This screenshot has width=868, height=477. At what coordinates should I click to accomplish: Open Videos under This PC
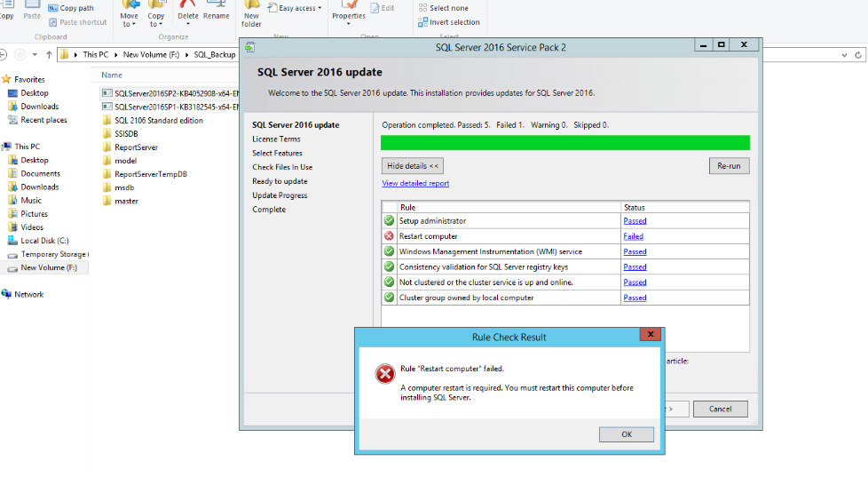coord(32,227)
